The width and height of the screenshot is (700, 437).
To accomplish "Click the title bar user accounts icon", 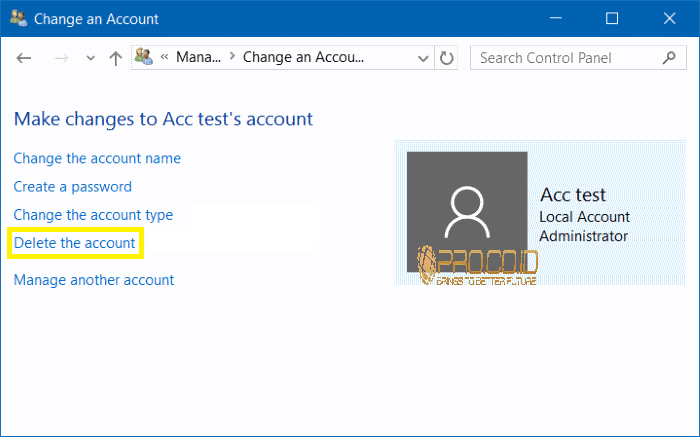I will point(19,18).
